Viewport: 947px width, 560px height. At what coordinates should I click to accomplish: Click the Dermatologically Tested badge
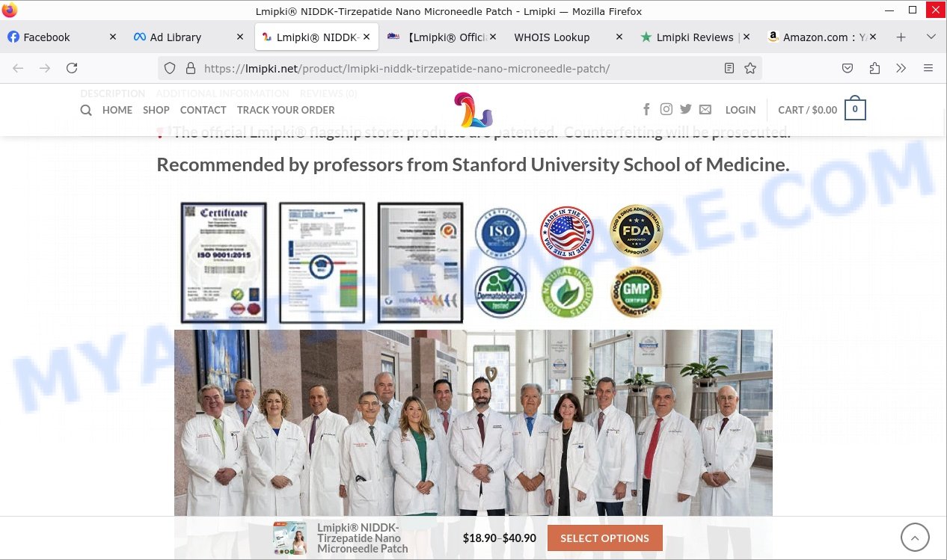(500, 292)
